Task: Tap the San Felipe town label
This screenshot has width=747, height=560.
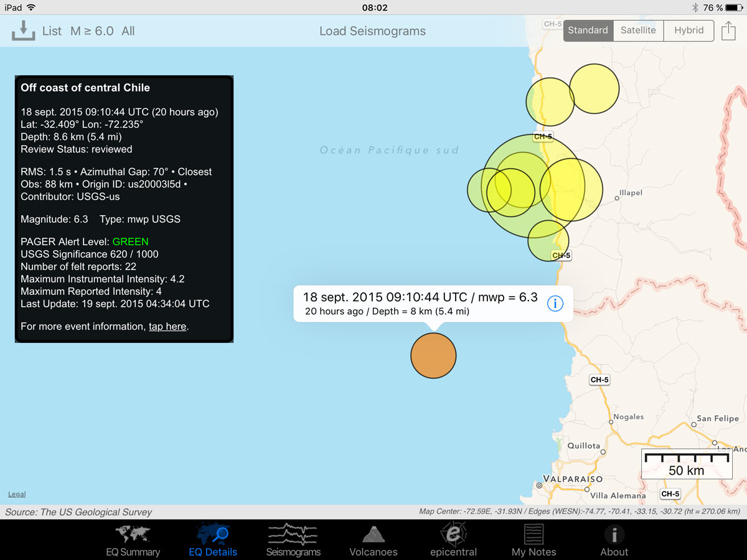Action: pos(717,419)
